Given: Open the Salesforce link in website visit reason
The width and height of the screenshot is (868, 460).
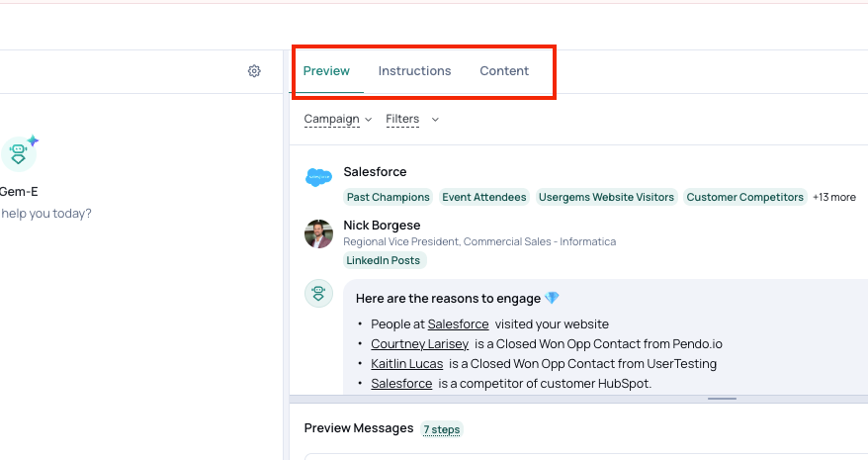Looking at the screenshot, I should 459,324.
